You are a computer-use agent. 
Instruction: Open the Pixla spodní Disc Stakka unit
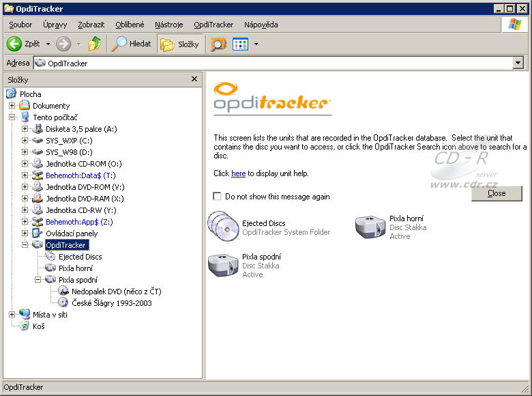point(223,265)
